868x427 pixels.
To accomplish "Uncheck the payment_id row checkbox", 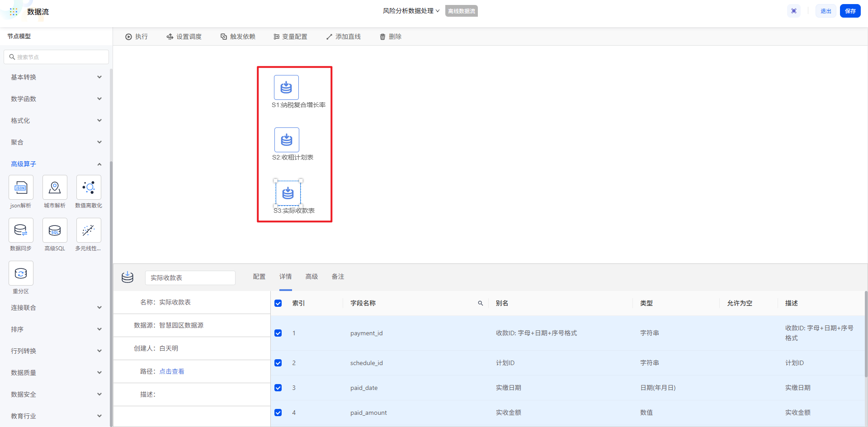I will click(278, 333).
